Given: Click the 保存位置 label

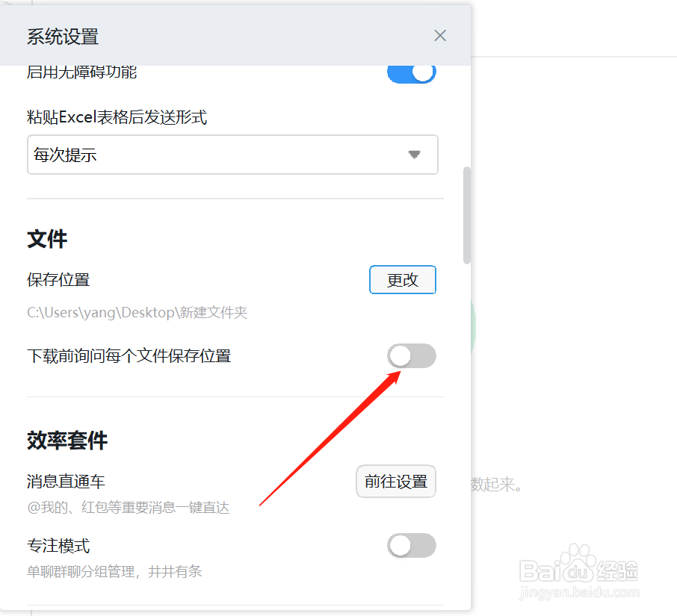Looking at the screenshot, I should tap(58, 279).
